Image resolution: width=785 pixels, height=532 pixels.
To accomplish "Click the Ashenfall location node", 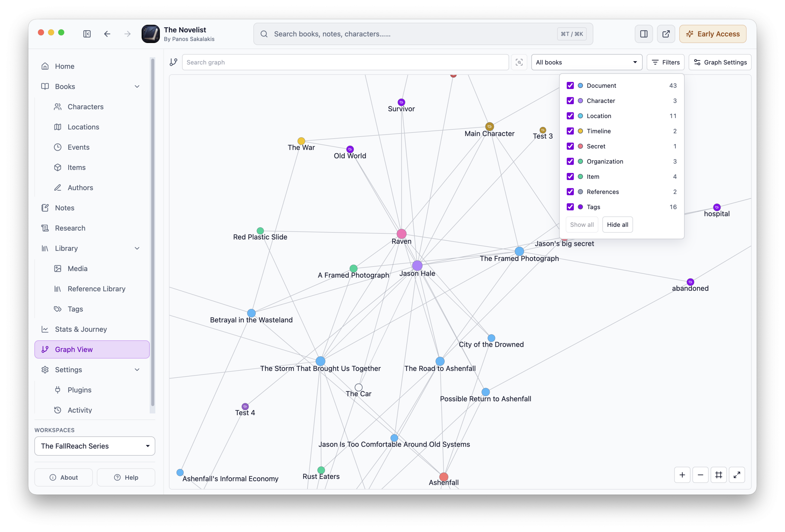I will pos(443,477).
